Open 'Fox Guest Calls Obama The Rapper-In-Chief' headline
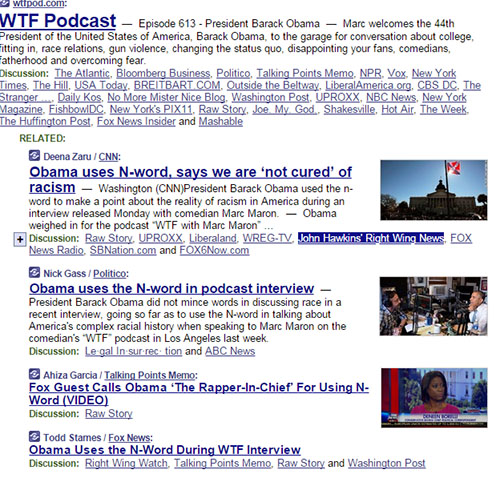Viewport: 500px width, 478px height. pos(199,394)
